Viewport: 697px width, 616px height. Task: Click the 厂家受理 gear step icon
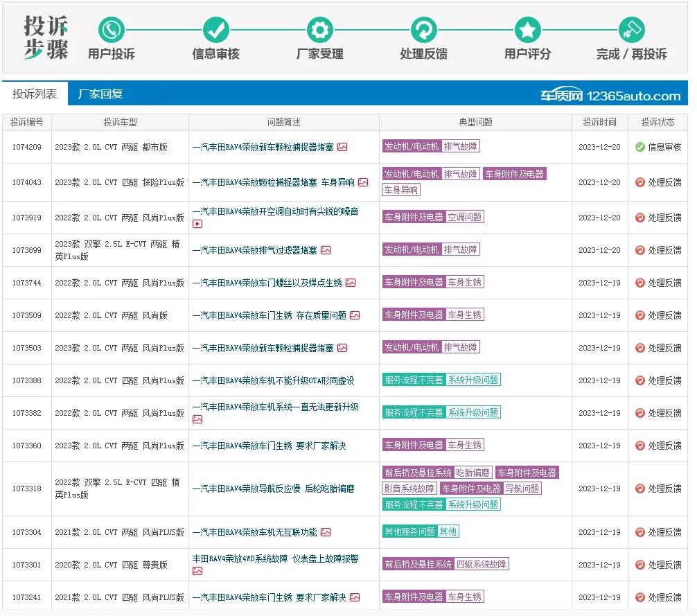(320, 30)
